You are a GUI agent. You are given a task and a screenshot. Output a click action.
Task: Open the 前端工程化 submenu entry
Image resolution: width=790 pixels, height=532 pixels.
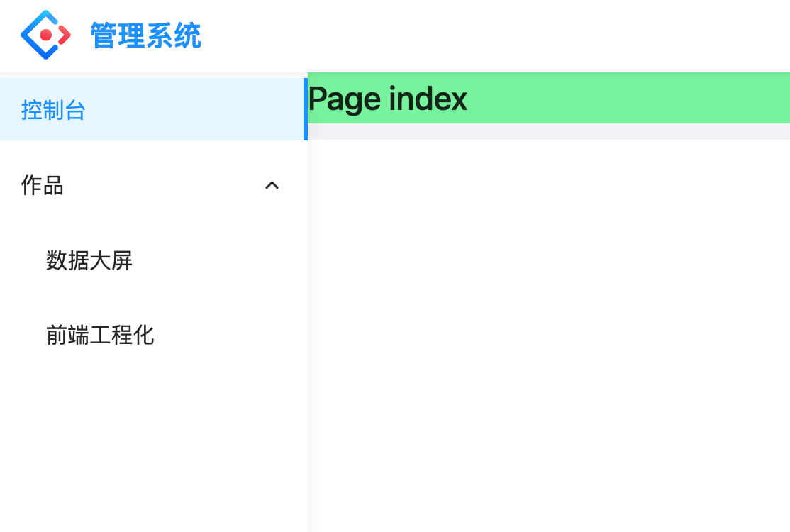(x=100, y=335)
